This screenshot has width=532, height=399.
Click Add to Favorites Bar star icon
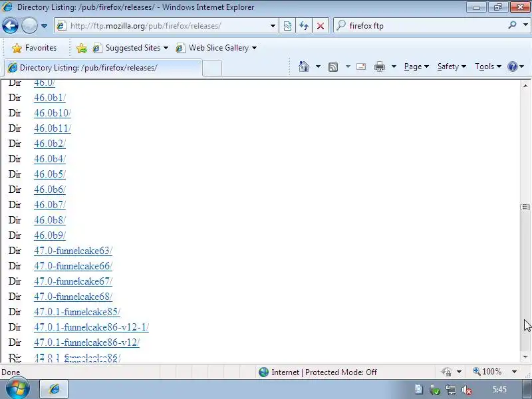[x=81, y=48]
